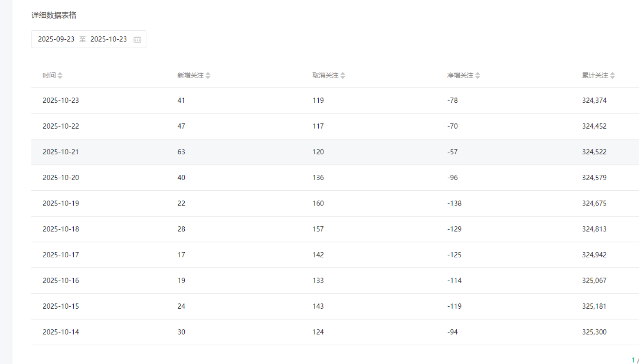
Task: Click the 2025-10-22 row date cell
Action: coord(61,126)
